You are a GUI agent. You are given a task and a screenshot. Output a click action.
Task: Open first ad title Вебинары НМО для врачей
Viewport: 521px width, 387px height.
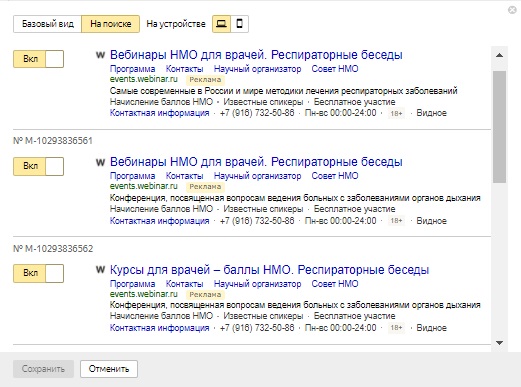(256, 55)
